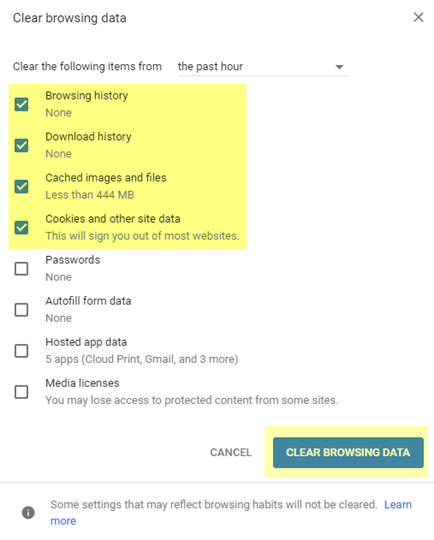434x540 pixels.
Task: Click the '5 apps (Cloud Print, Gmail...)' text
Action: [x=142, y=359]
